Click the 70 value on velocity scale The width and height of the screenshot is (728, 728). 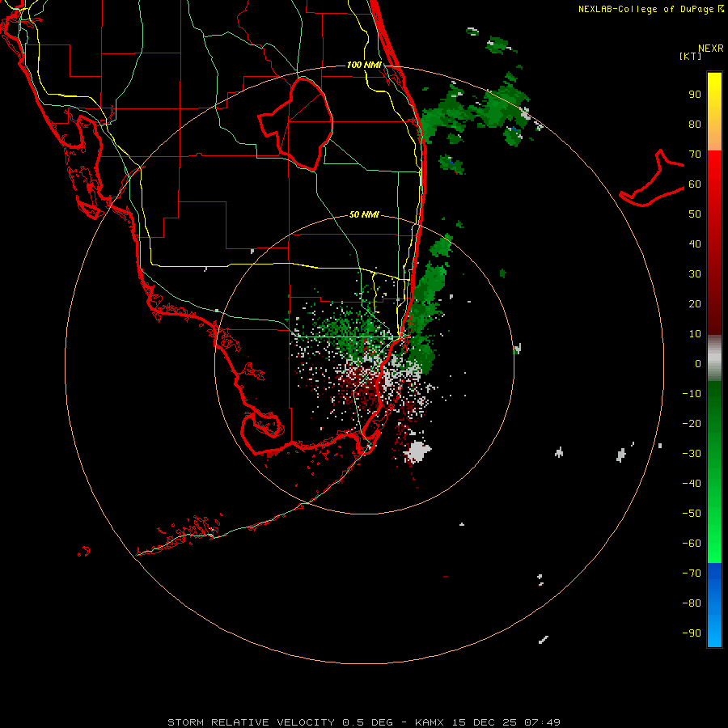click(695, 154)
